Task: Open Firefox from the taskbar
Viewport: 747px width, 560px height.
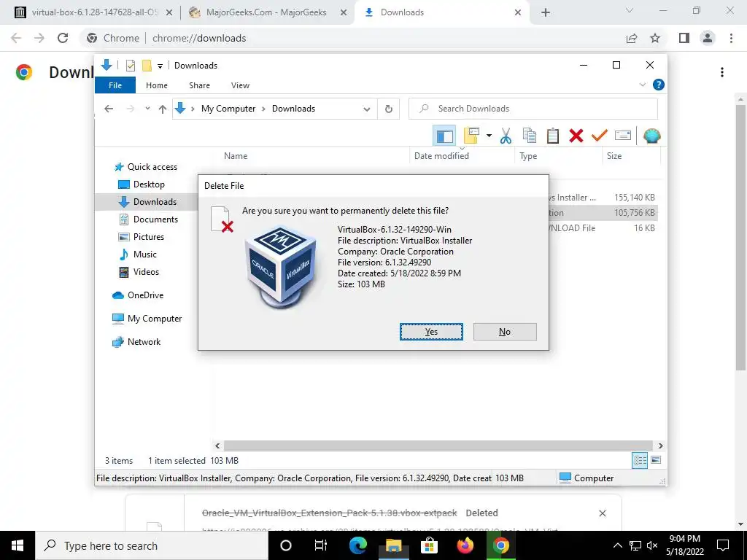Action: [x=465, y=545]
